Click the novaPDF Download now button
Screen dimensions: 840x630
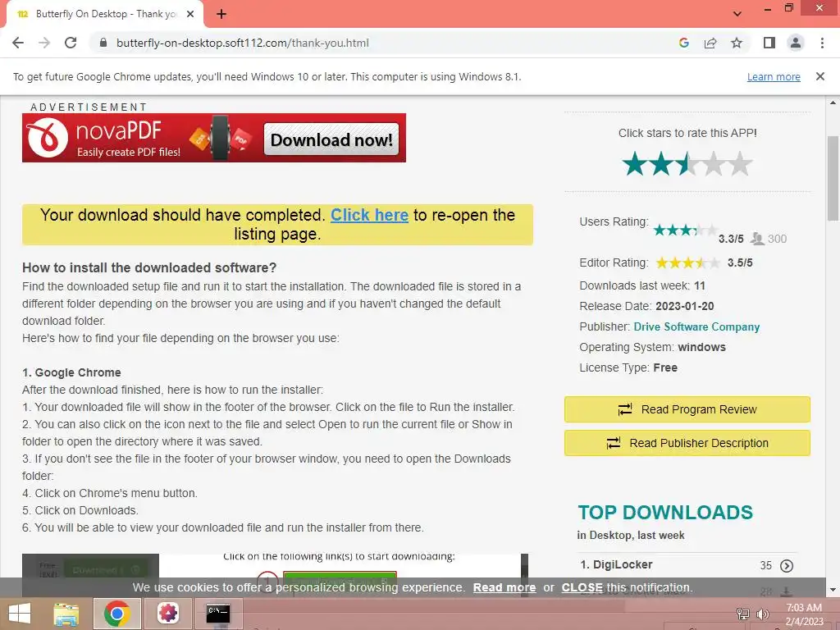pos(331,139)
